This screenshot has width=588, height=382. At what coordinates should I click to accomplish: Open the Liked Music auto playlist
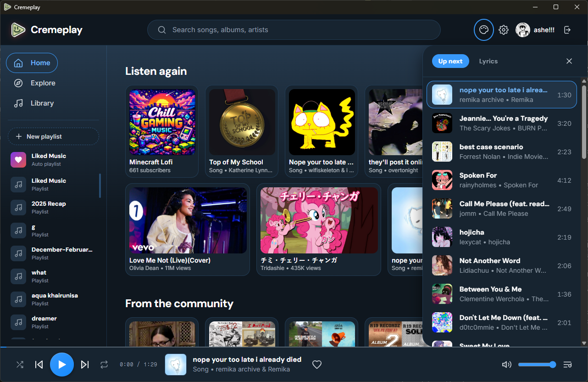pyautogui.click(x=53, y=160)
